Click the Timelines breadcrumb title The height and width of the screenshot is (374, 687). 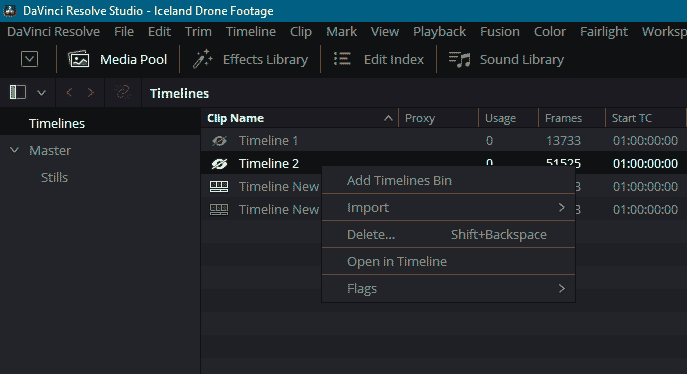click(x=179, y=93)
